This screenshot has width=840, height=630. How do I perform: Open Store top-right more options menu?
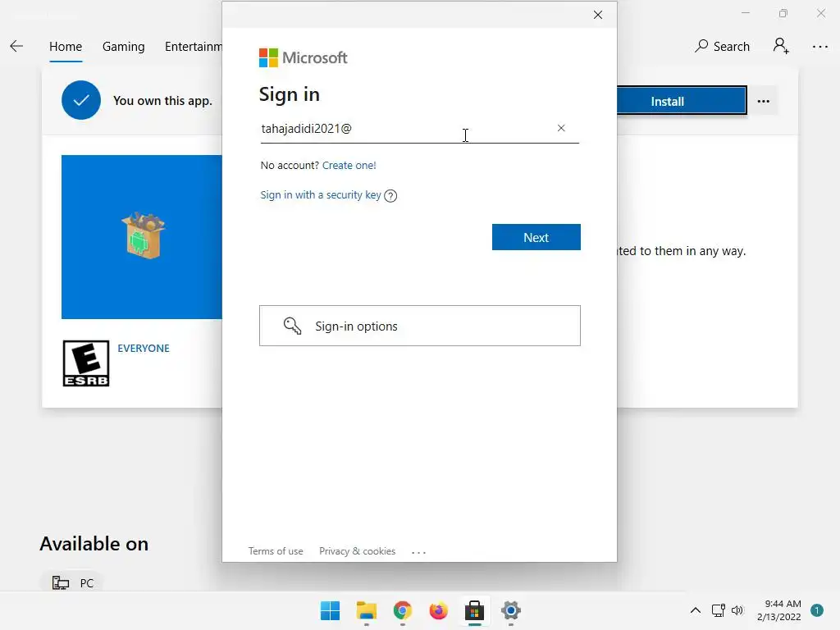click(819, 47)
